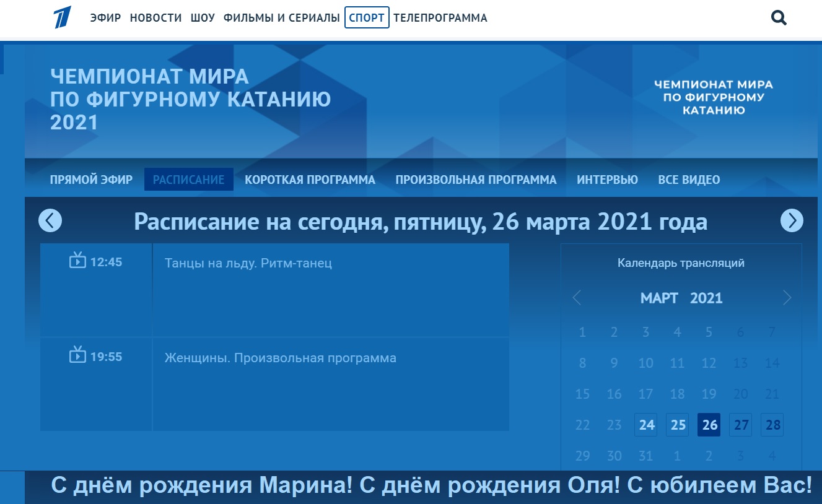Viewport: 822px width, 504px height.
Task: Select March 27 in the calendar
Action: [x=741, y=425]
